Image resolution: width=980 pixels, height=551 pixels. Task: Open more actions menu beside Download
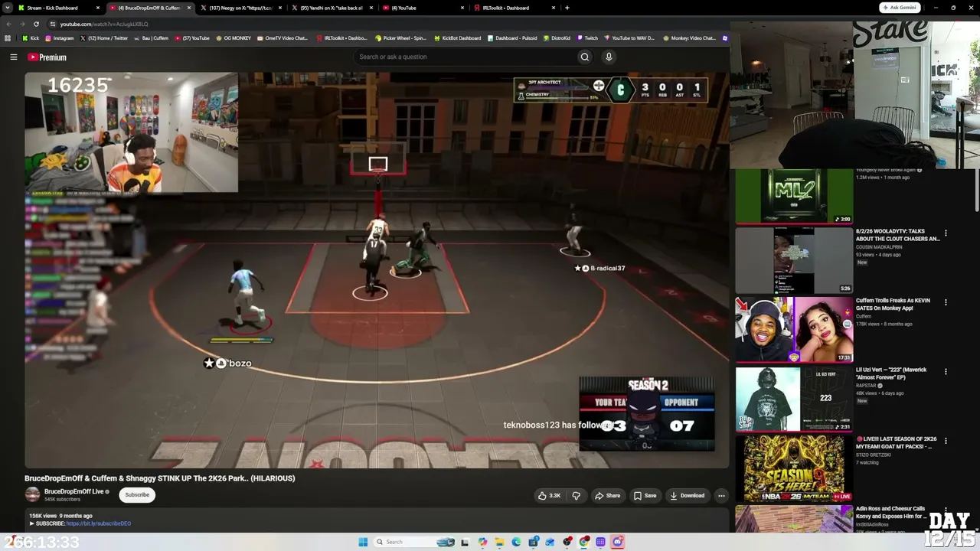[x=721, y=495]
